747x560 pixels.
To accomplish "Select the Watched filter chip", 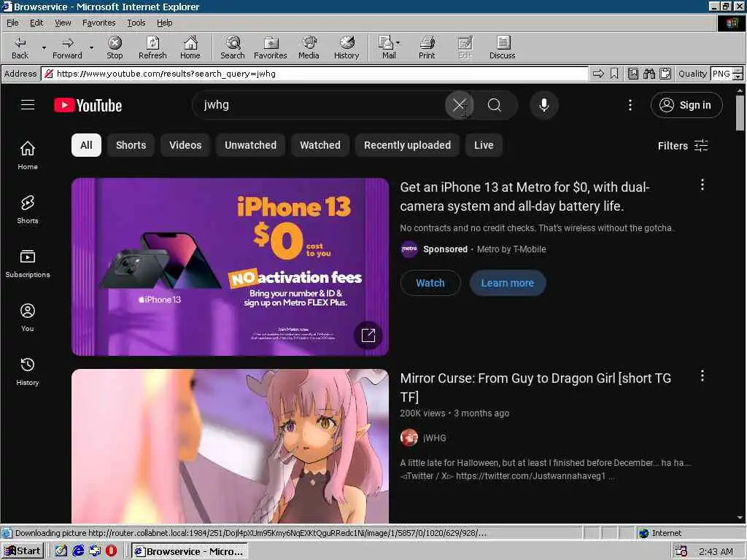I will pos(320,145).
